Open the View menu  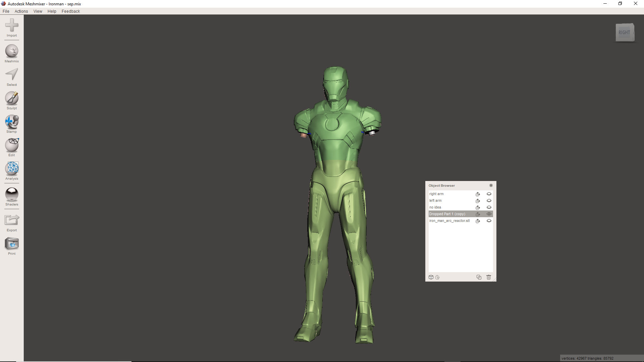point(38,11)
